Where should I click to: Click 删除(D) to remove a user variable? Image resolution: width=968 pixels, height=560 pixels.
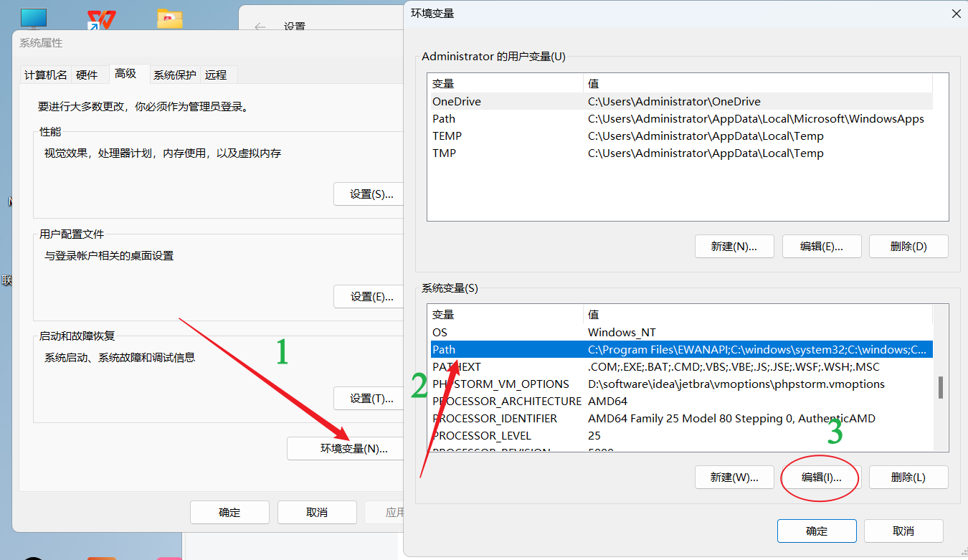point(908,246)
